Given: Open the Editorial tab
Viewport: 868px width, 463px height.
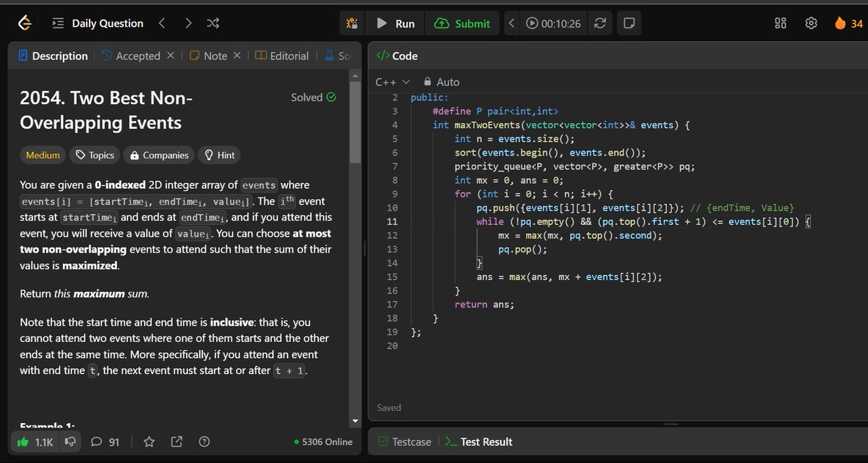Looking at the screenshot, I should (281, 56).
